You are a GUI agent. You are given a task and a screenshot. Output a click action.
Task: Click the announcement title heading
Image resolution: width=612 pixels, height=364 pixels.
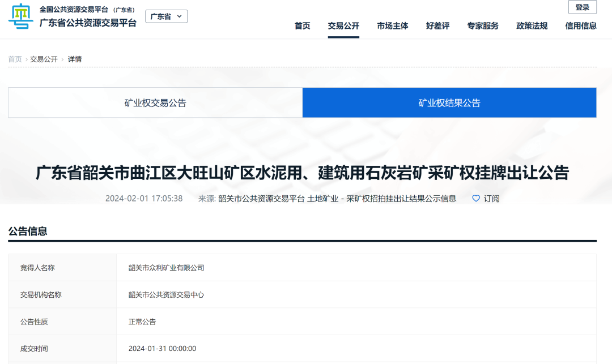tap(302, 173)
